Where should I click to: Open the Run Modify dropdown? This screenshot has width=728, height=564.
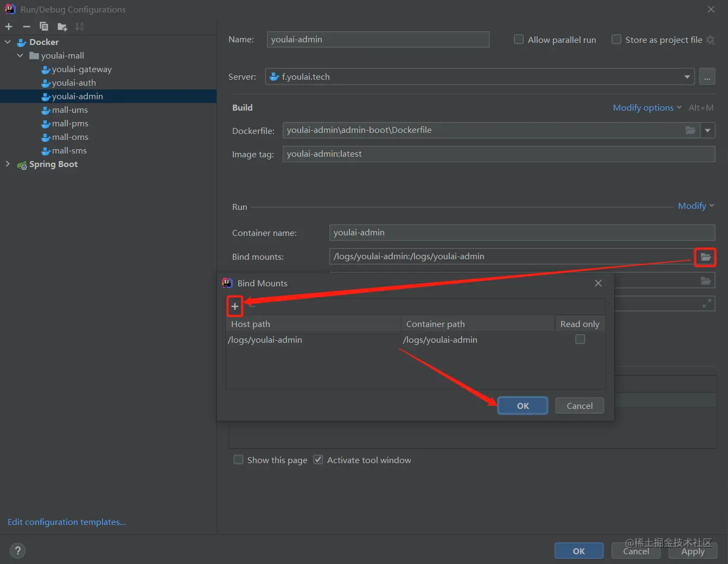(x=696, y=206)
